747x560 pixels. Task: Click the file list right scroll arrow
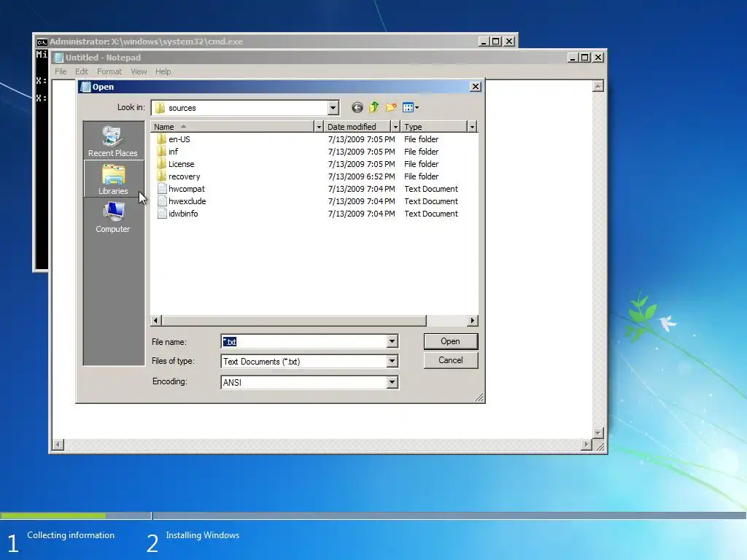point(472,321)
